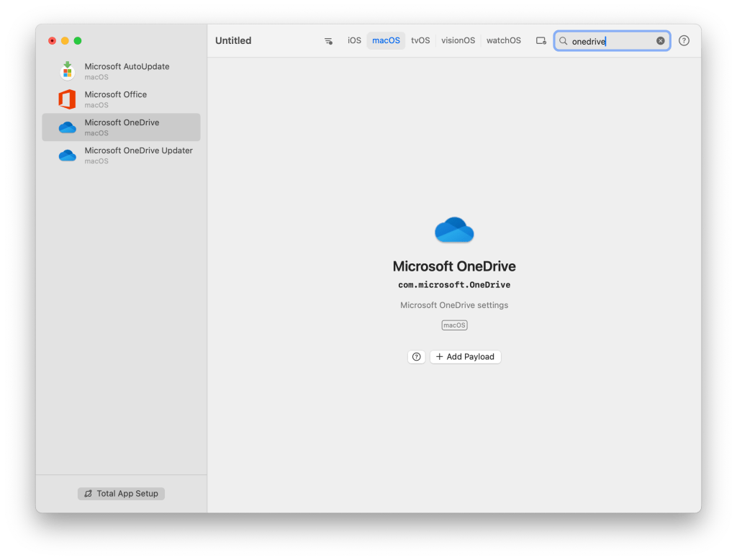Click the help button beside Add Payload
The height and width of the screenshot is (560, 737).
(416, 357)
